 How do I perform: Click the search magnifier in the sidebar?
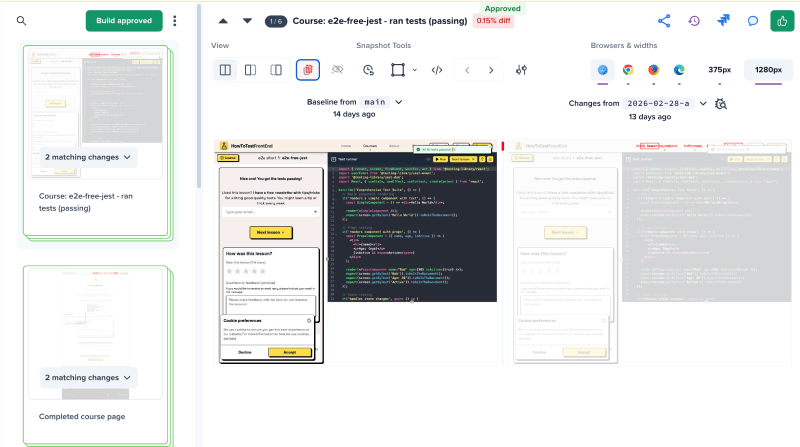click(x=22, y=21)
